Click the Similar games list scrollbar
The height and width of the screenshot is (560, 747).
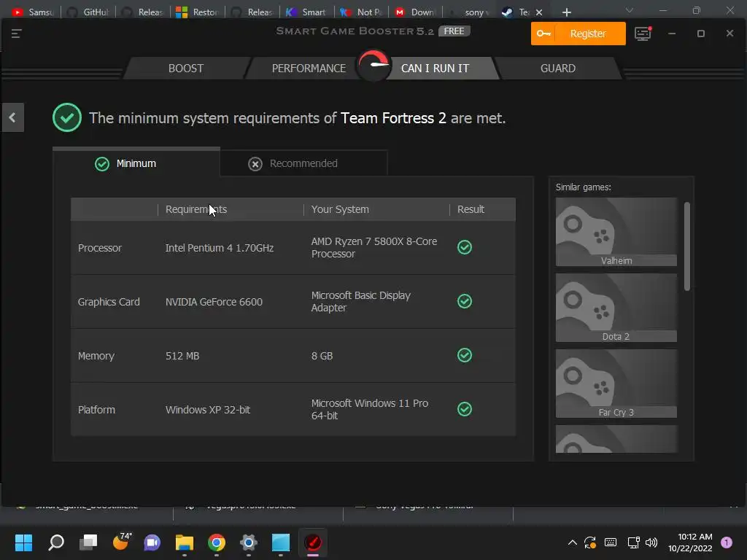(686, 246)
